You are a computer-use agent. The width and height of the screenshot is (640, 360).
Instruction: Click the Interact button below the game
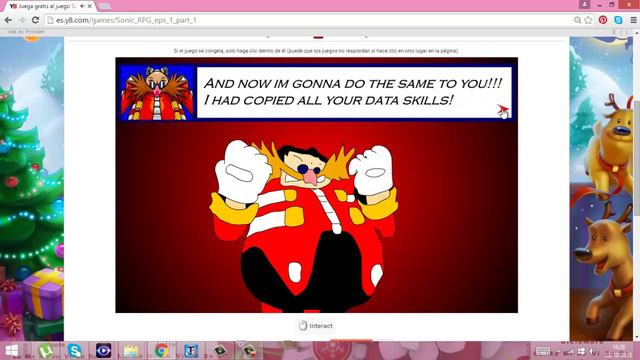coord(316,326)
